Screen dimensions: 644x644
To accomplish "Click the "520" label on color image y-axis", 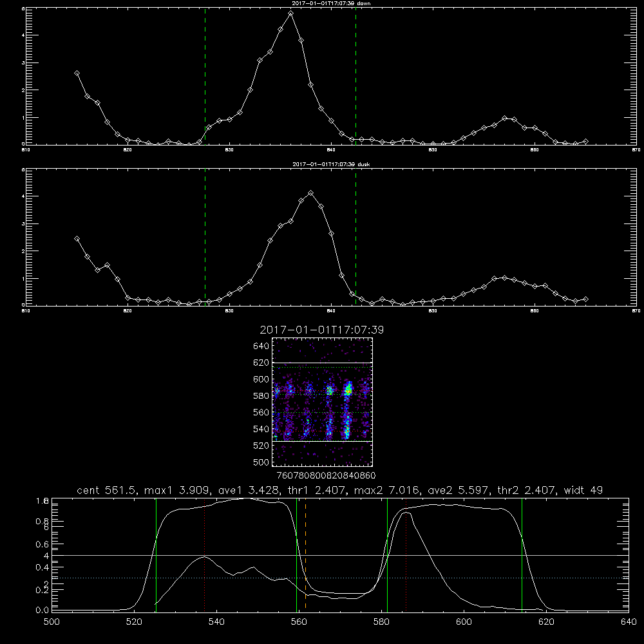I will tap(261, 446).
